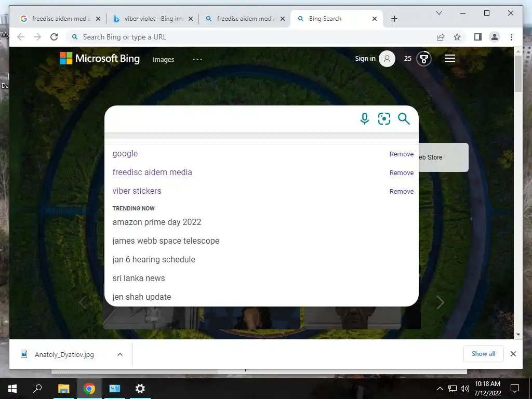This screenshot has width=532, height=399.
Task: Go back to previous page
Action: point(21,37)
